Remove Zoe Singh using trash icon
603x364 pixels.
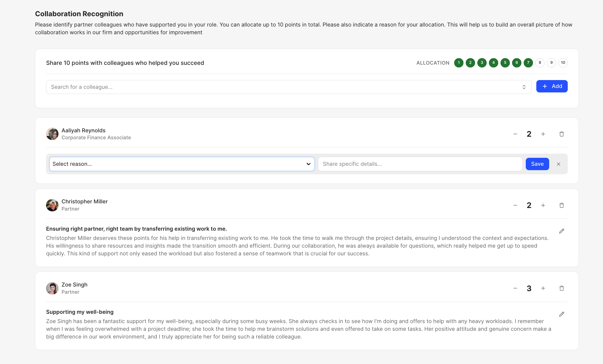click(x=562, y=288)
